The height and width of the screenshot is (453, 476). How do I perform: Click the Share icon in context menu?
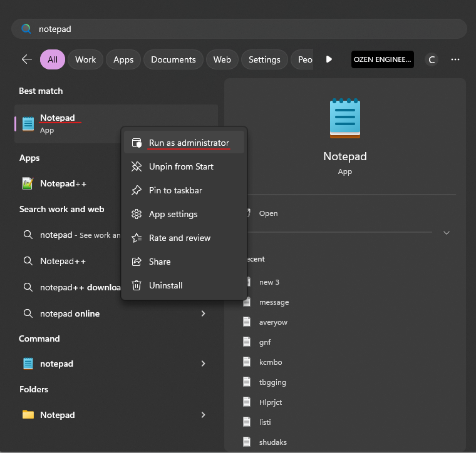point(137,262)
